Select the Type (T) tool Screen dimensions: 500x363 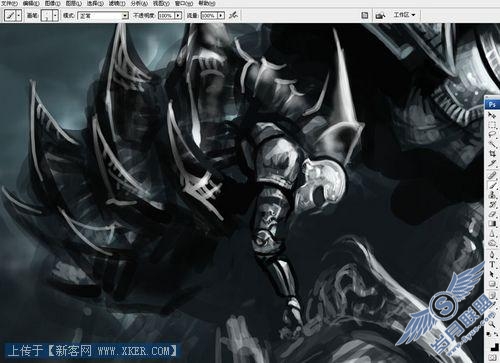click(x=492, y=265)
